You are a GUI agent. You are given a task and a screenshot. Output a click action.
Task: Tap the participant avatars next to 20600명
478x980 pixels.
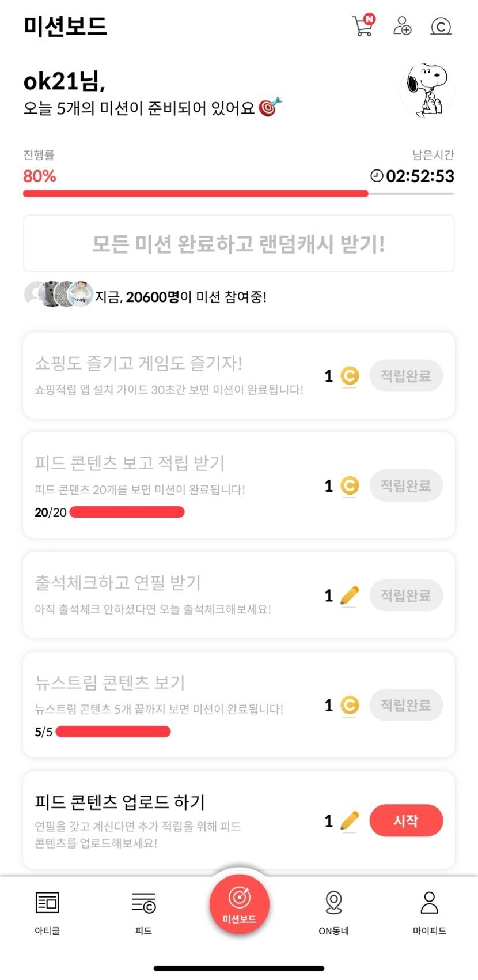tap(58, 295)
